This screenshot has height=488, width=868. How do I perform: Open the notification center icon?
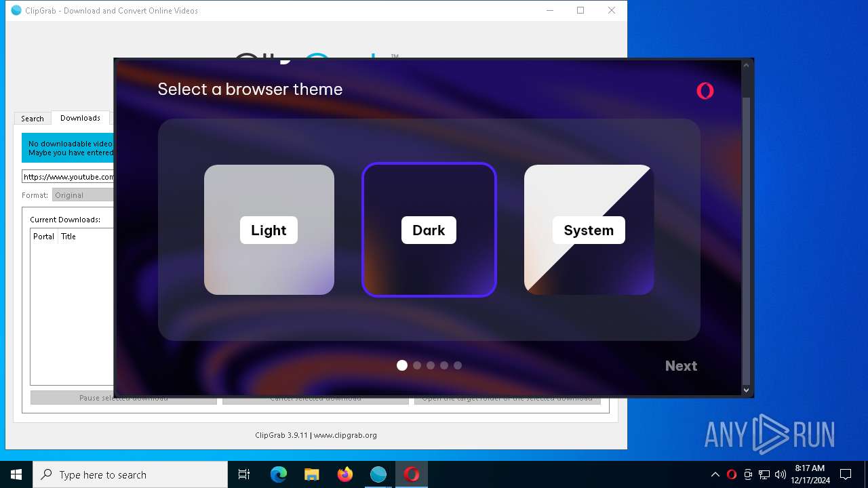[x=846, y=474]
